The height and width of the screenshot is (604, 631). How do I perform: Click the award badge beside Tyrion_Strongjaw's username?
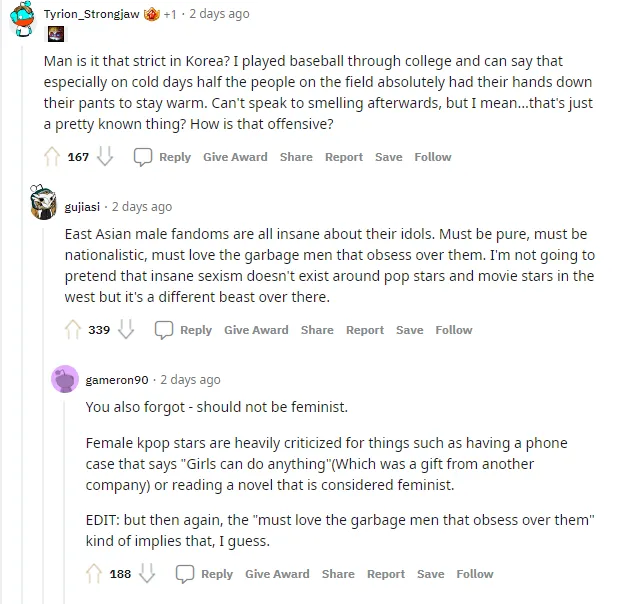click(x=152, y=14)
